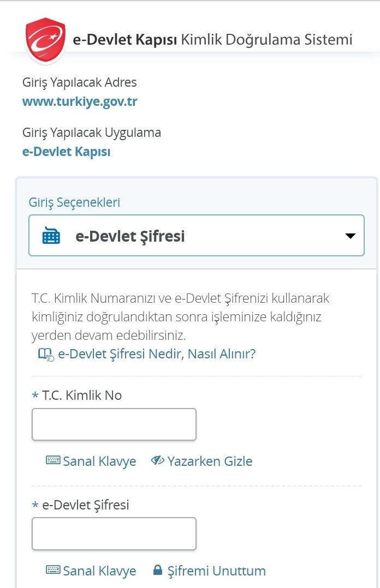Click the Şifremi Unuttum link

click(216, 571)
